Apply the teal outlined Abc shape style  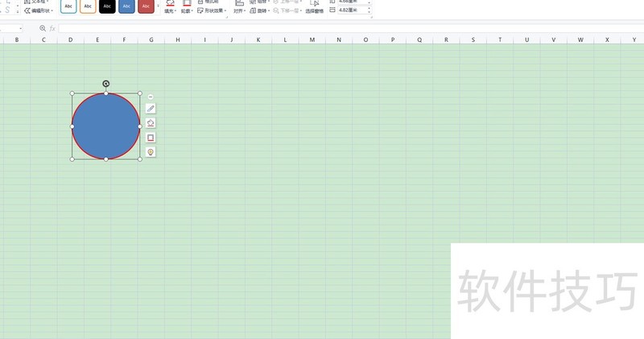[x=68, y=6]
